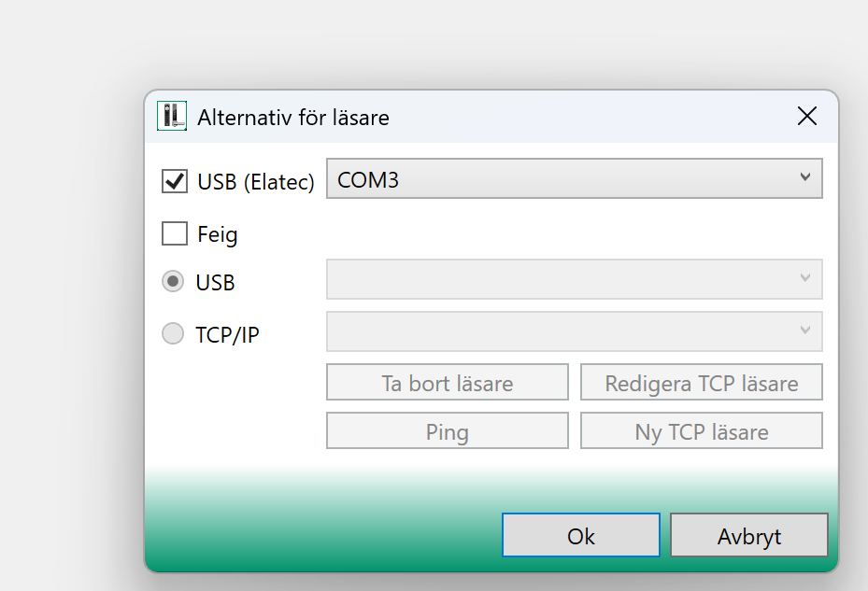This screenshot has height=591, width=868.
Task: Click the USB (Elatec) label text
Action: (x=255, y=182)
